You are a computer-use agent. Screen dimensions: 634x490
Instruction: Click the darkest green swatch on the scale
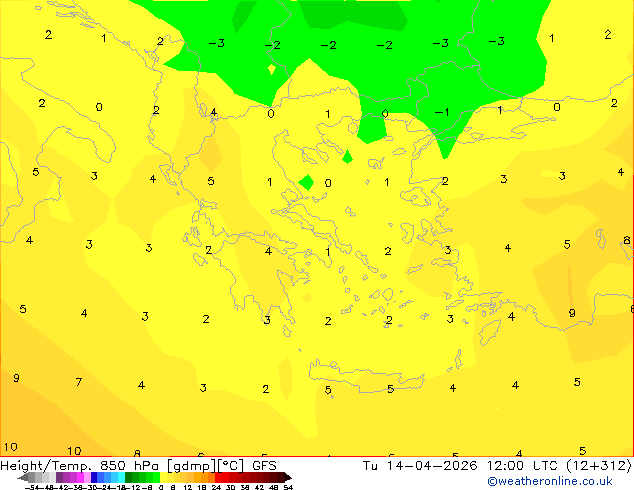click(129, 477)
